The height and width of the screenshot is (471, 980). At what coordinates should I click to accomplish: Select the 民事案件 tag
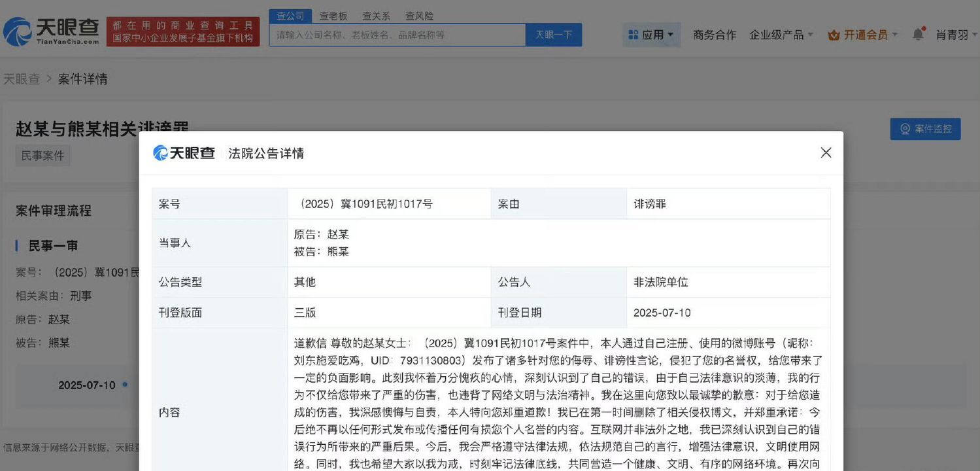coord(42,156)
